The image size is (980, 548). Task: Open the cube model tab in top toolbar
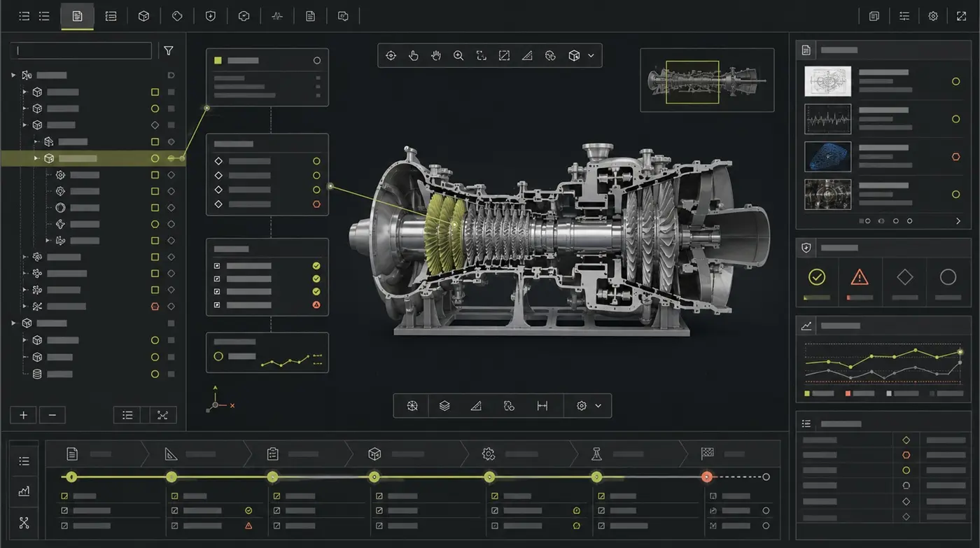(143, 16)
